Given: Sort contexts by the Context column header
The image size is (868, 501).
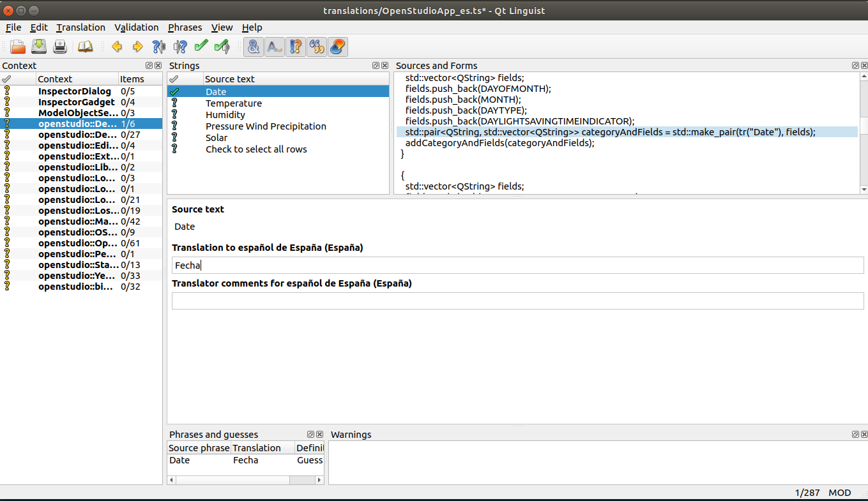Looking at the screenshot, I should pyautogui.click(x=77, y=79).
